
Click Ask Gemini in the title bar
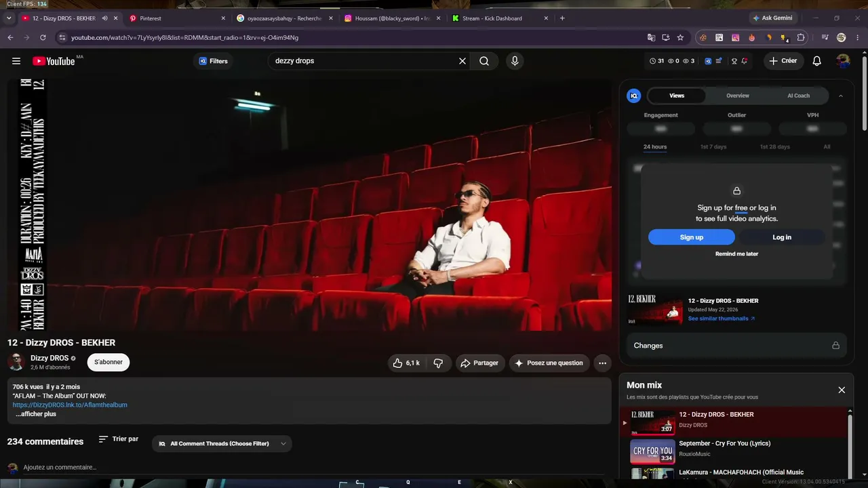(x=772, y=18)
